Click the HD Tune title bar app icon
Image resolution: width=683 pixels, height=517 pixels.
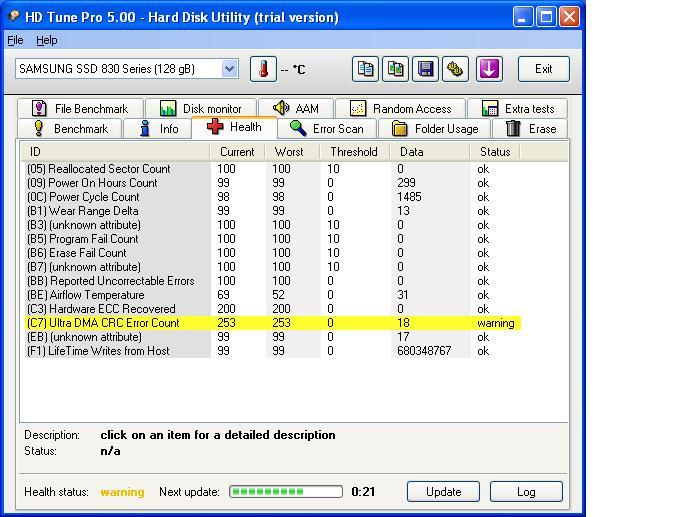[x=14, y=17]
